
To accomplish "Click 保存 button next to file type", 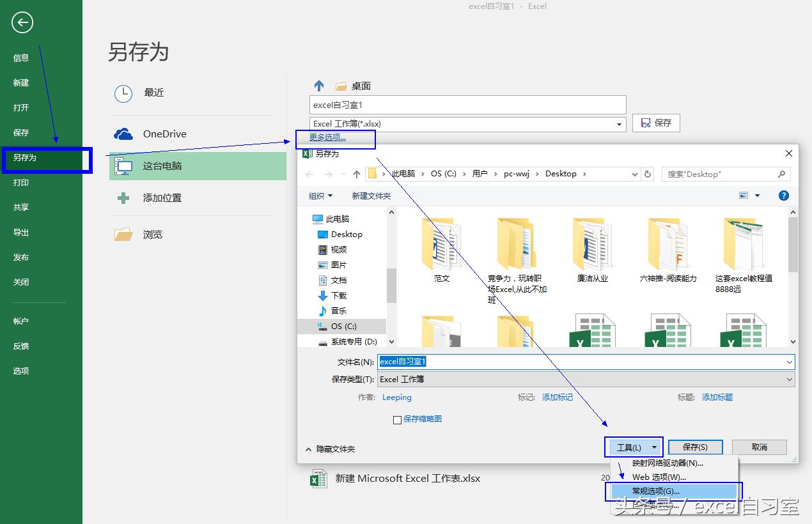I will (656, 123).
